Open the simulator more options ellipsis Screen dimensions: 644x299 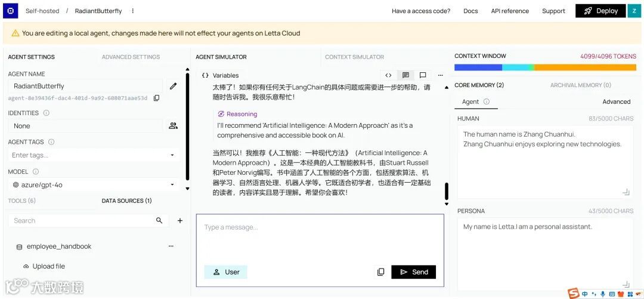[x=440, y=75]
